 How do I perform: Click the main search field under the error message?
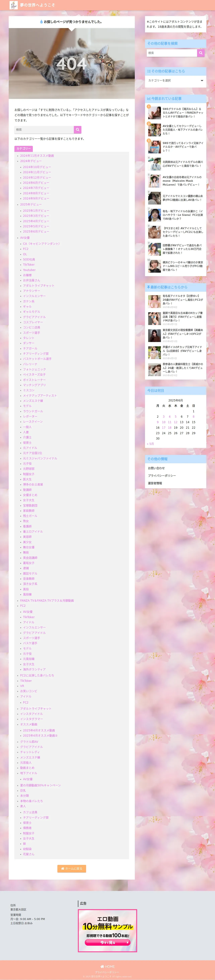coord(44,130)
